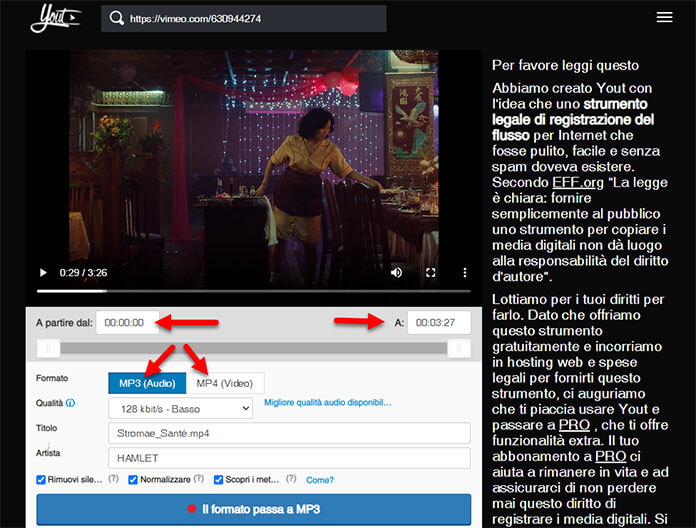Click the Per favore leggi questo heading
The width and height of the screenshot is (696, 528).
[566, 65]
